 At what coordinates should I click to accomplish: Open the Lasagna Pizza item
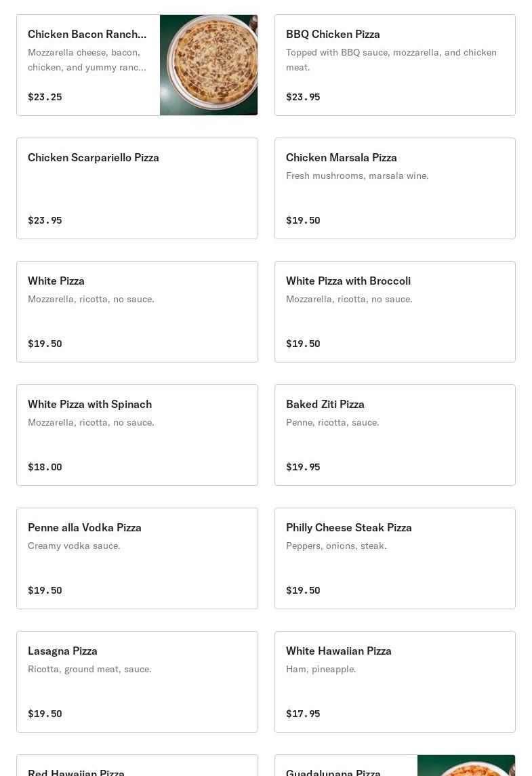click(137, 681)
